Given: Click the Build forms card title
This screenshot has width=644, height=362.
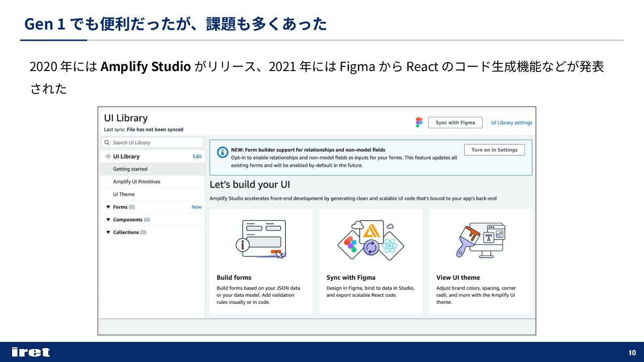Looking at the screenshot, I should click(234, 278).
